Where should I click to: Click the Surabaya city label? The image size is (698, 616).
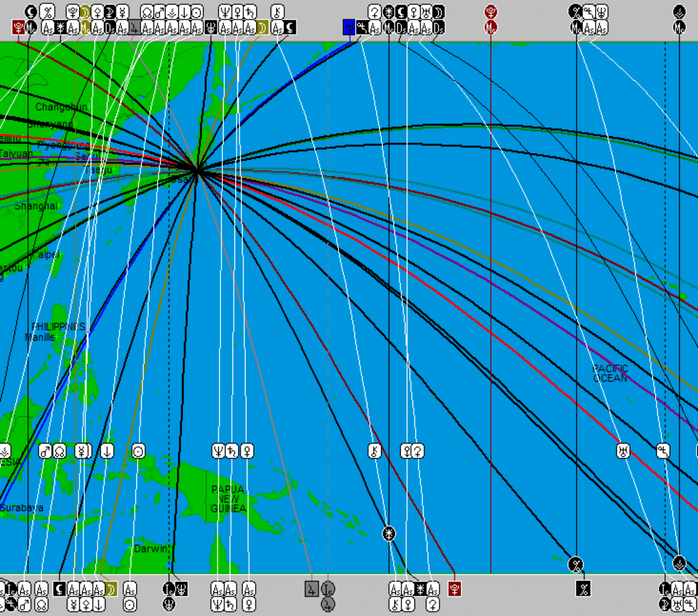[x=22, y=508]
